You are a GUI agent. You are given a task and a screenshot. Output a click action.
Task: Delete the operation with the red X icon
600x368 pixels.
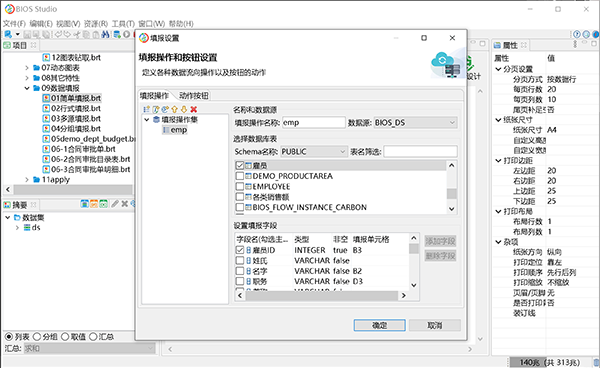pos(194,109)
